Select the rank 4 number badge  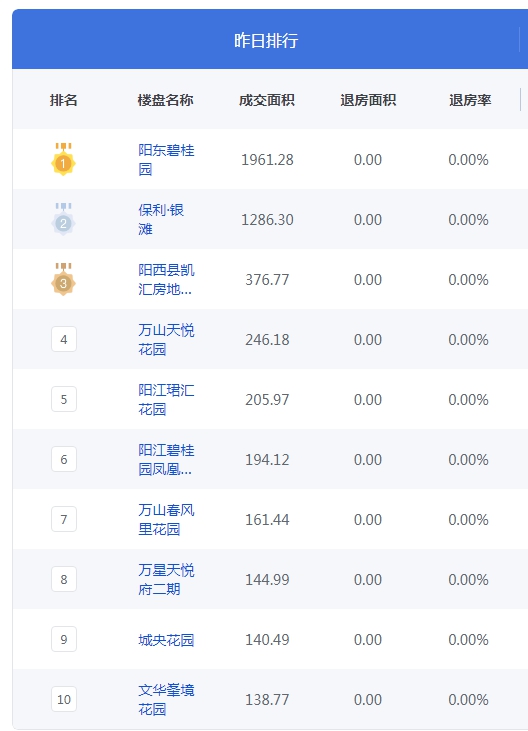click(64, 339)
